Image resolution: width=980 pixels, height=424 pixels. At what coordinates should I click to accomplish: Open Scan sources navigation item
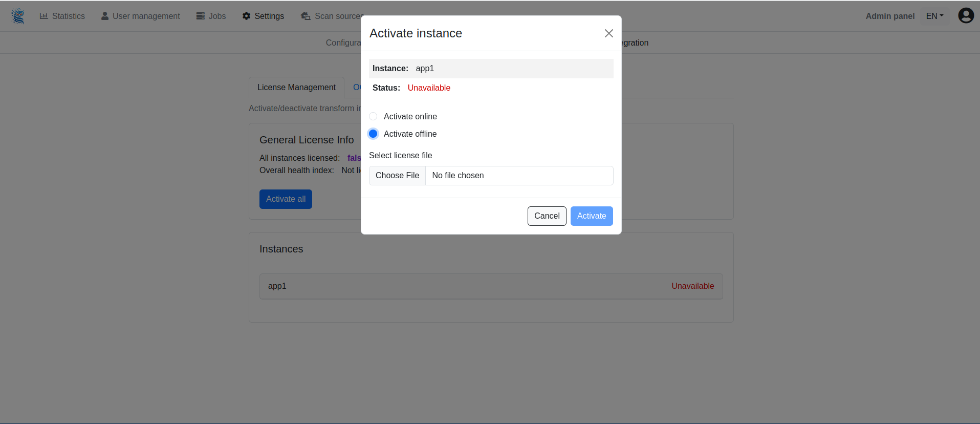point(333,16)
